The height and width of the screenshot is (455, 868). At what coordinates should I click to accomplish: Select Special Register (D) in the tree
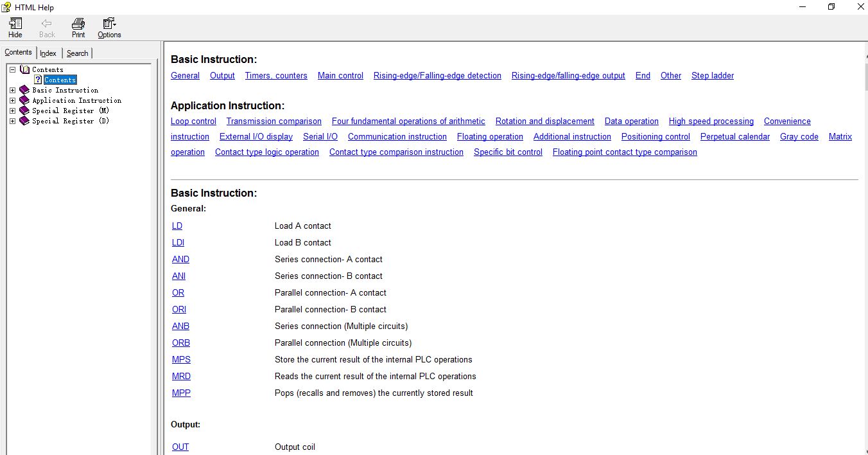coord(71,121)
